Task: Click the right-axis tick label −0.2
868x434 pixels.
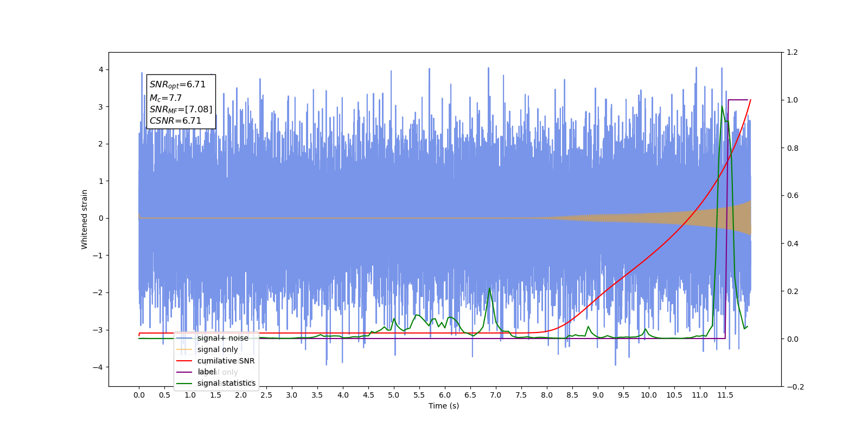Action: point(795,387)
